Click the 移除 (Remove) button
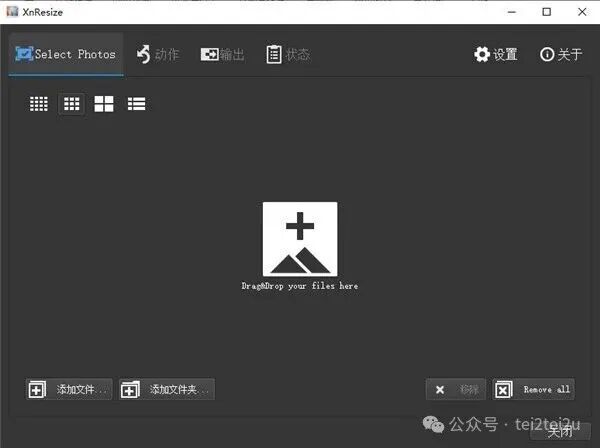 point(456,389)
